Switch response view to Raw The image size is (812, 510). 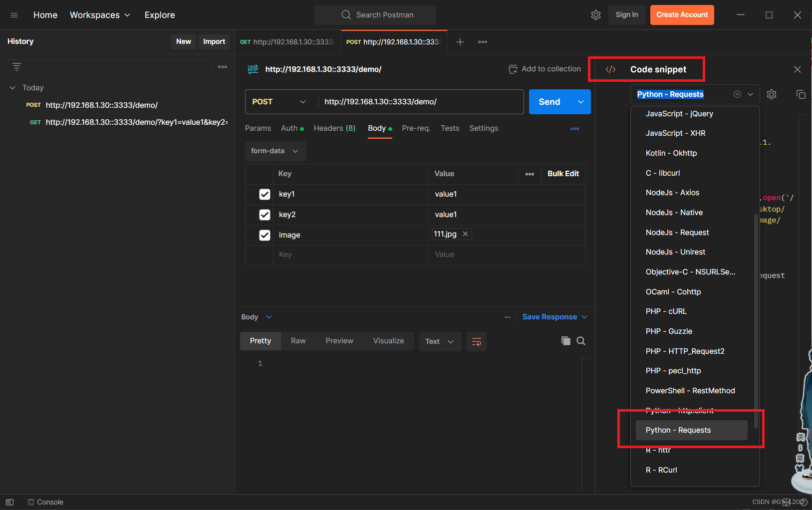pos(298,341)
